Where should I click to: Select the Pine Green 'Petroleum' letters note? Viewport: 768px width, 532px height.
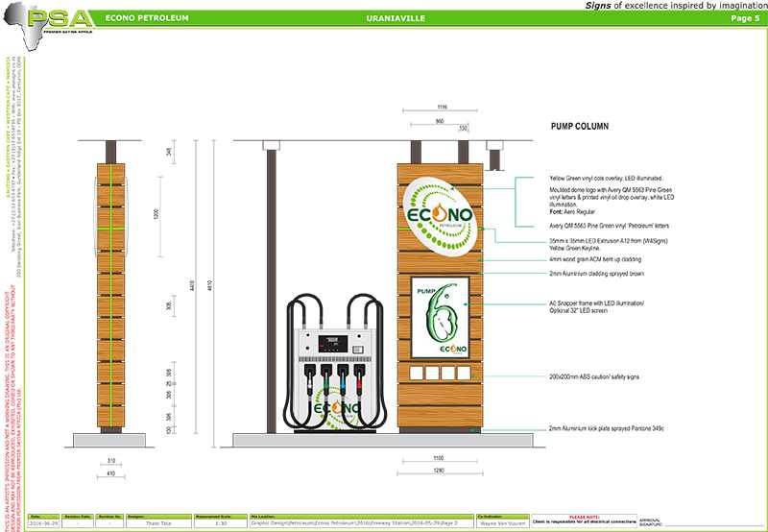[609, 226]
